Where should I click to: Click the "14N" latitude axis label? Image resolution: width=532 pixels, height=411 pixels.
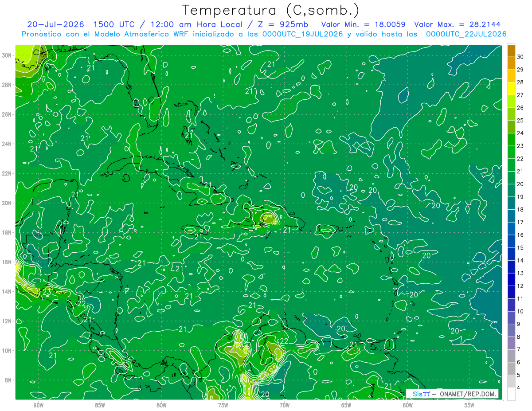(x=7, y=292)
